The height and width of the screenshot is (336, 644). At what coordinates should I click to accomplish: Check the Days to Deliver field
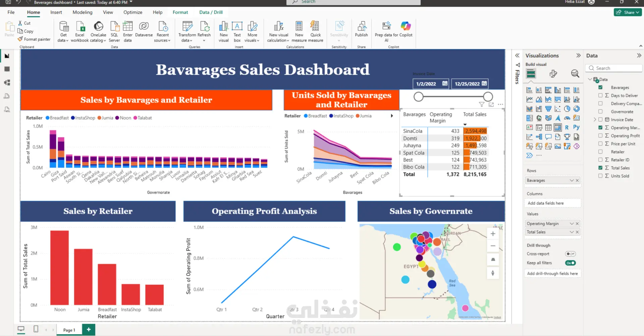click(600, 95)
